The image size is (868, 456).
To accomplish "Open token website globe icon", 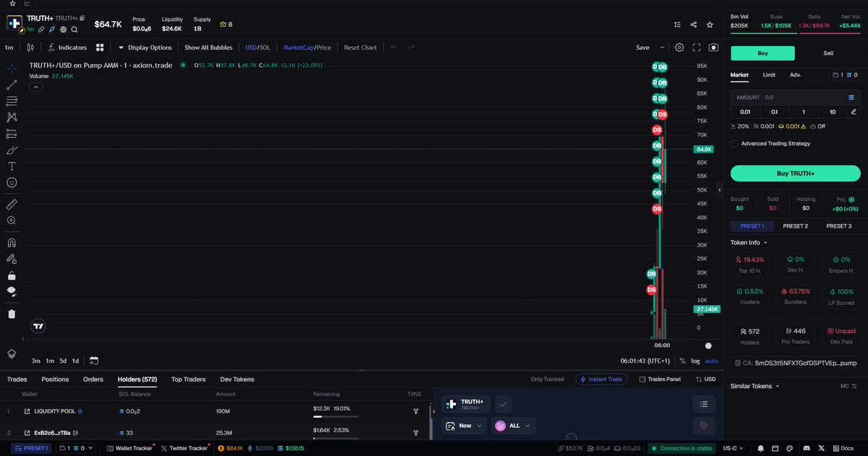I will coord(64,30).
